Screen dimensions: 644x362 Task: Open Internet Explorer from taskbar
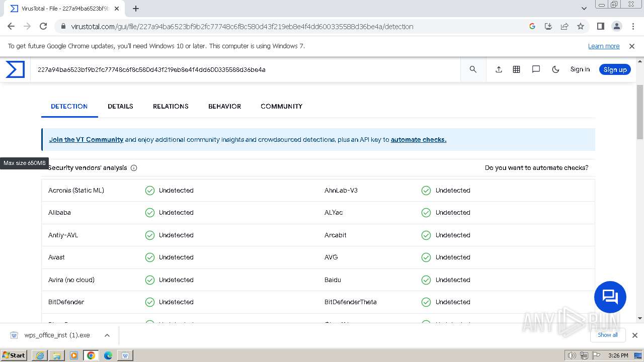(40, 355)
